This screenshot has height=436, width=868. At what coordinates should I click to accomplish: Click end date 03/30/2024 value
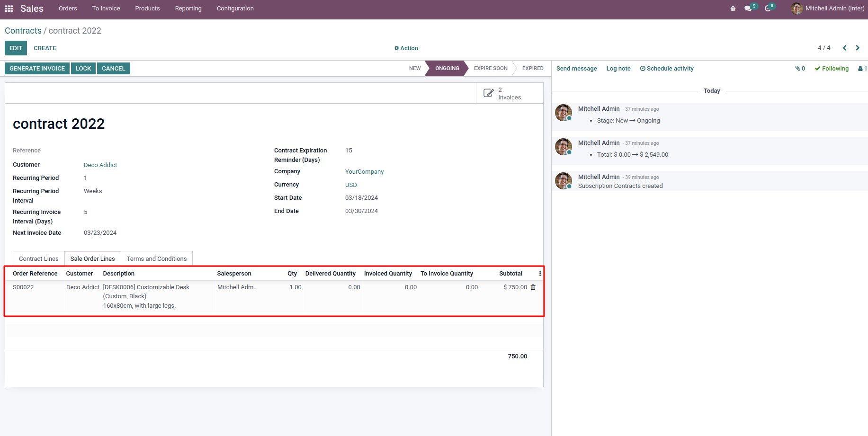(x=361, y=211)
